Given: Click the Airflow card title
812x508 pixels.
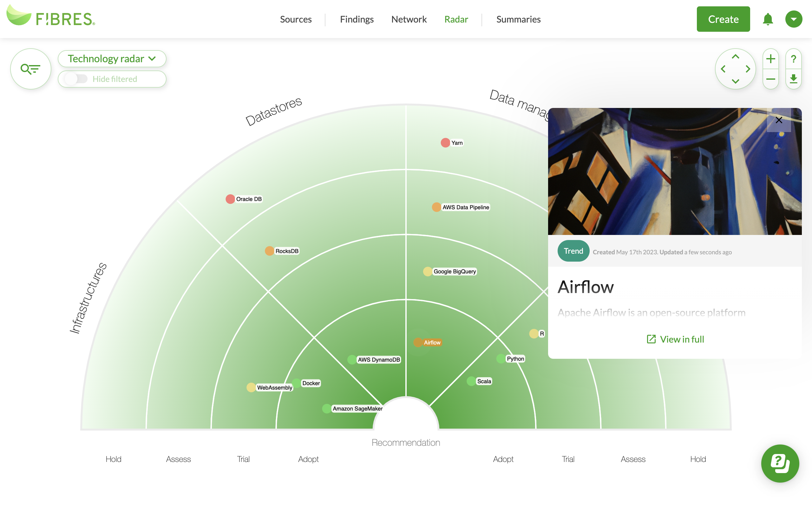Looking at the screenshot, I should 586,287.
